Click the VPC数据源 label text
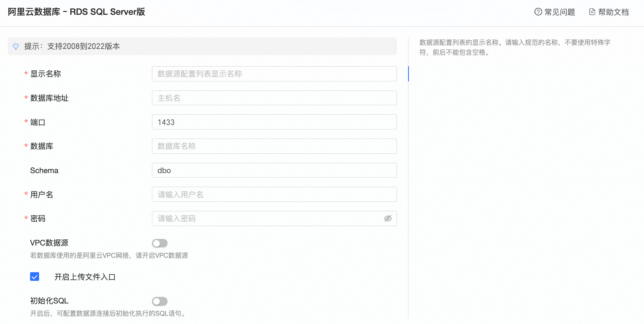This screenshot has width=644, height=324. (49, 243)
